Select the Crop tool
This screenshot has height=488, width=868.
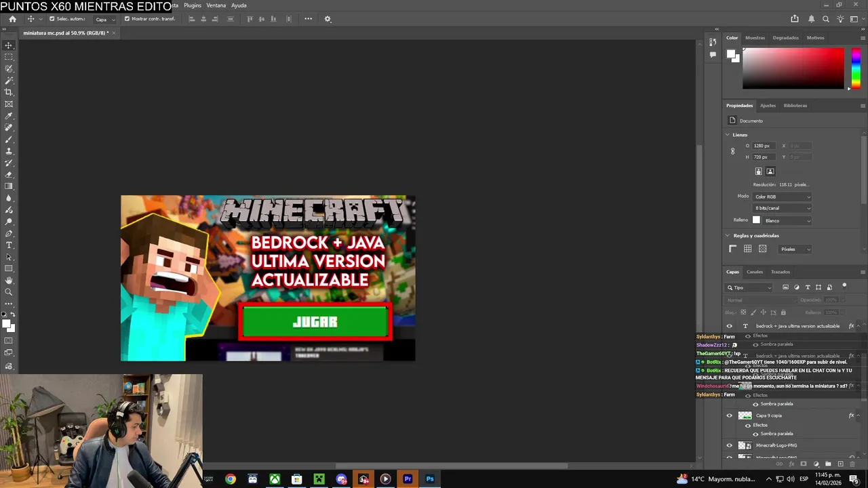coord(9,92)
